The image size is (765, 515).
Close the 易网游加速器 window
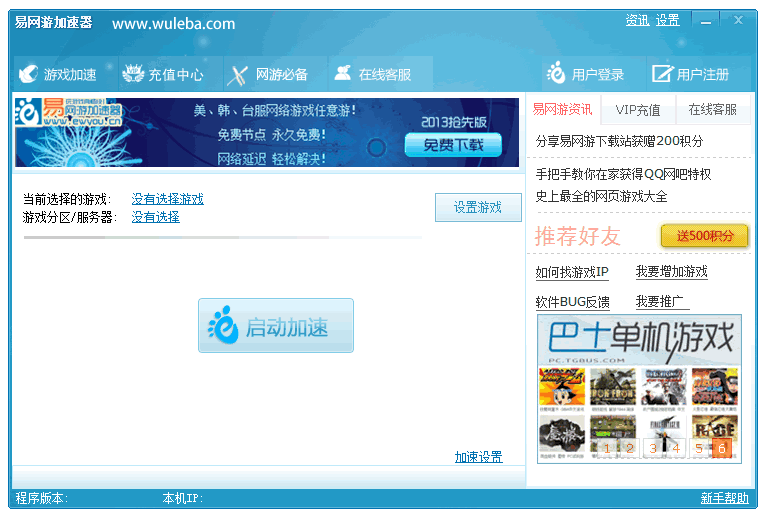[x=738, y=20]
